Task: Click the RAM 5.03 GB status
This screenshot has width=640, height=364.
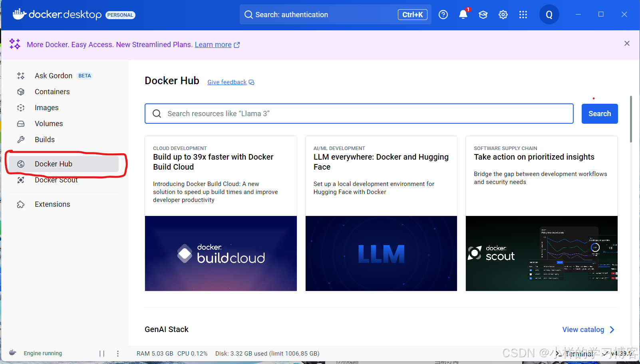Action: (x=155, y=354)
